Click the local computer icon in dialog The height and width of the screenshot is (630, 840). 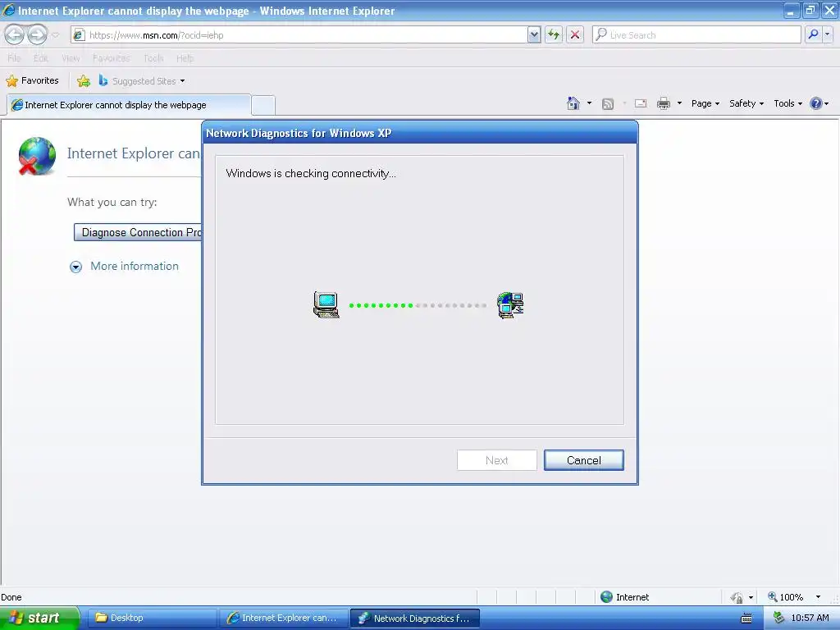pyautogui.click(x=326, y=305)
